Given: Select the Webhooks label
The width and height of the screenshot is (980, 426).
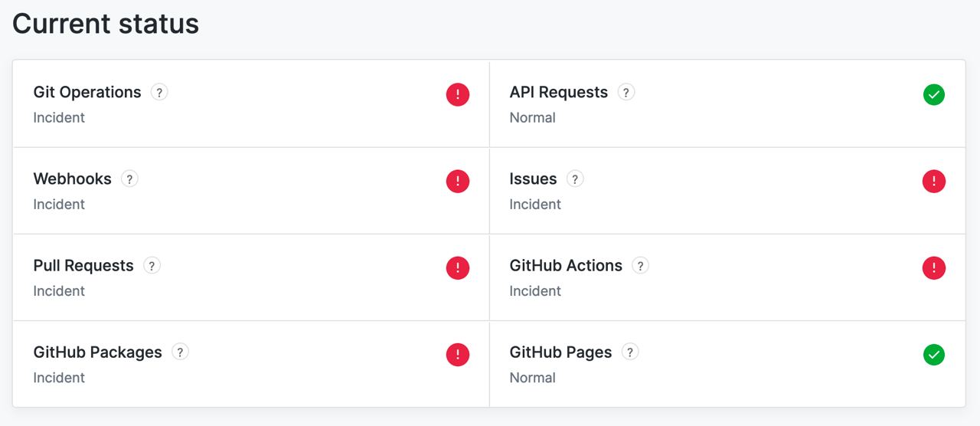Looking at the screenshot, I should pyautogui.click(x=73, y=179).
